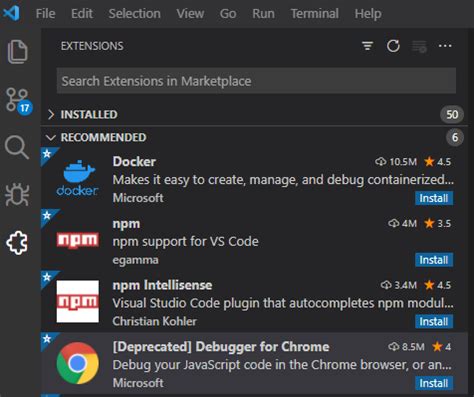Image resolution: width=474 pixels, height=397 pixels.
Task: Open the File menu
Action: pyautogui.click(x=45, y=14)
